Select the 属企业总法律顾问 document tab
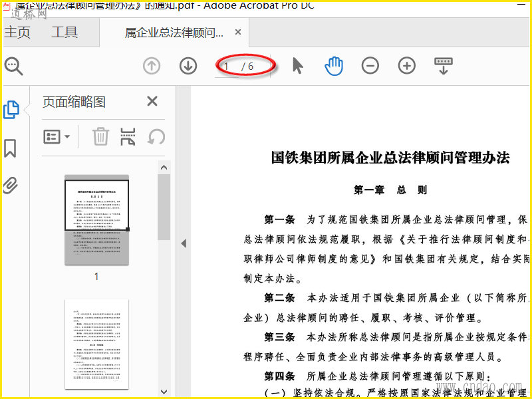532x399 pixels. coord(174,33)
